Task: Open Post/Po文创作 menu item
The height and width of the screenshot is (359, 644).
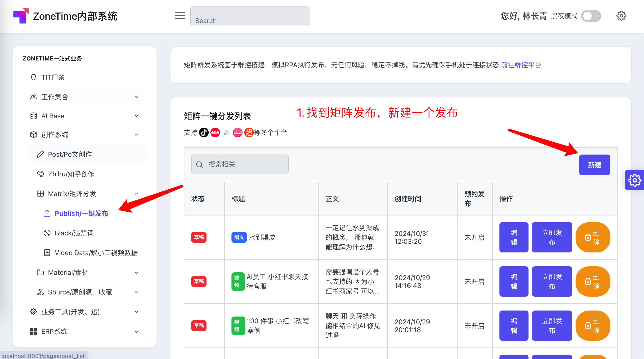Action: point(88,154)
